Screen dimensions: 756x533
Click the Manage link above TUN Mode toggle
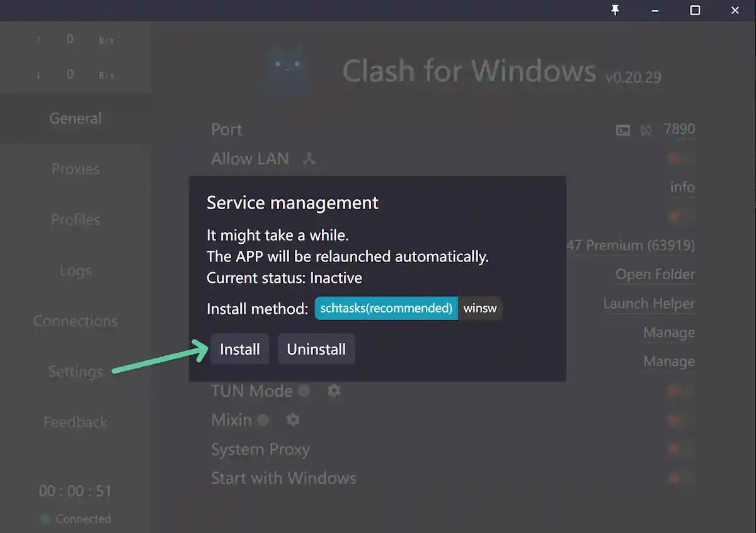point(669,362)
